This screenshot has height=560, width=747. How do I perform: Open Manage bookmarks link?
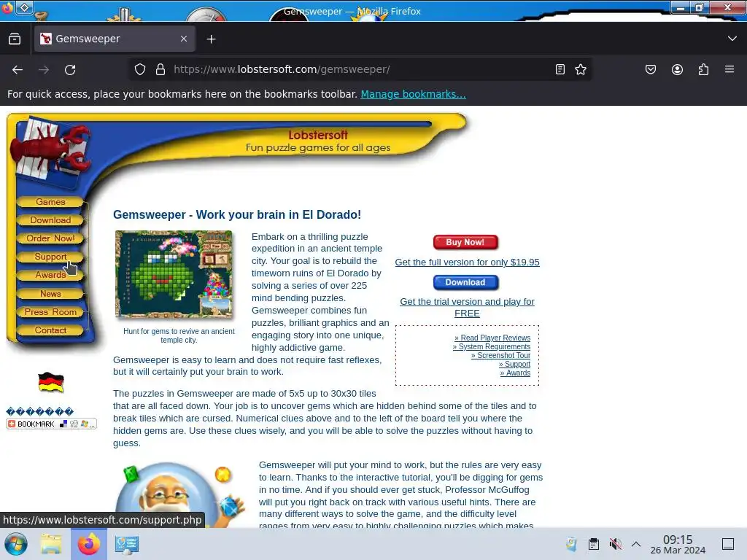point(413,94)
